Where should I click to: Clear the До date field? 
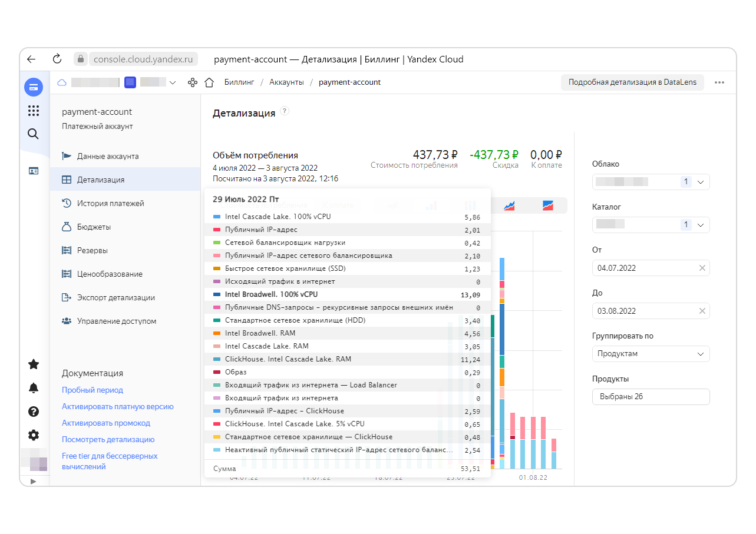point(702,311)
